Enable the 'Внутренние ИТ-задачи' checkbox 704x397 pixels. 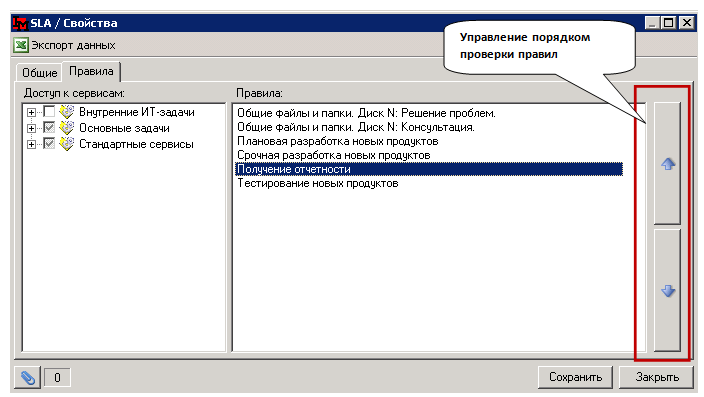pyautogui.click(x=49, y=111)
